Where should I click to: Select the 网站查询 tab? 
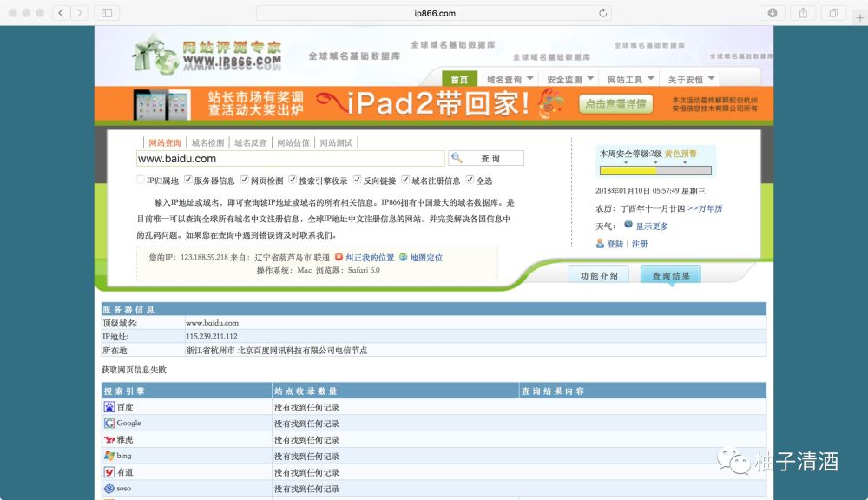pyautogui.click(x=165, y=143)
